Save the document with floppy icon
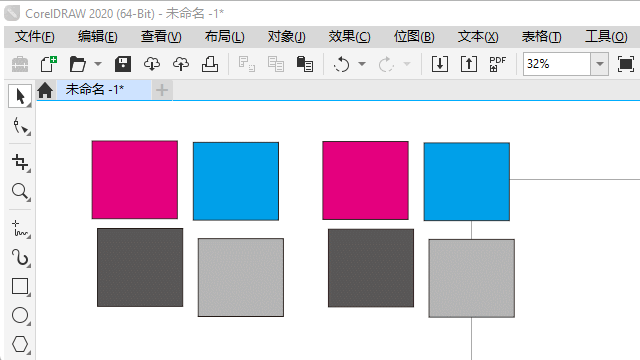The height and width of the screenshot is (360, 640). [123, 64]
